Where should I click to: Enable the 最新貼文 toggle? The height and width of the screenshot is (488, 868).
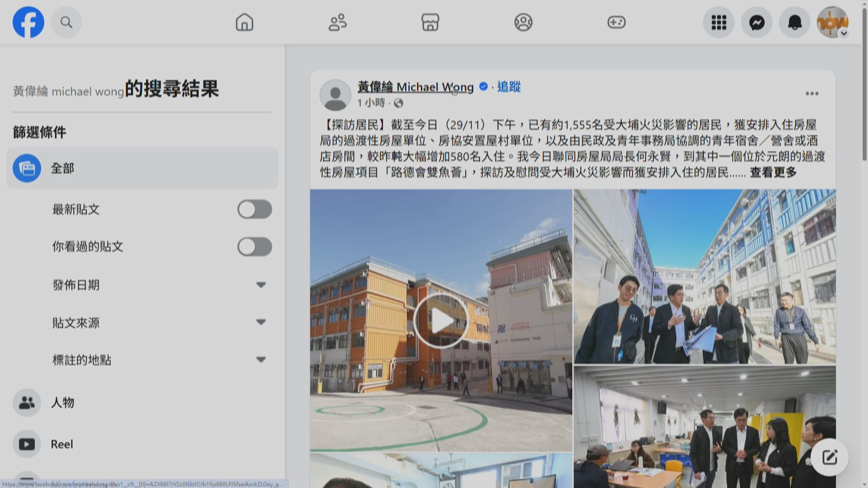[255, 209]
